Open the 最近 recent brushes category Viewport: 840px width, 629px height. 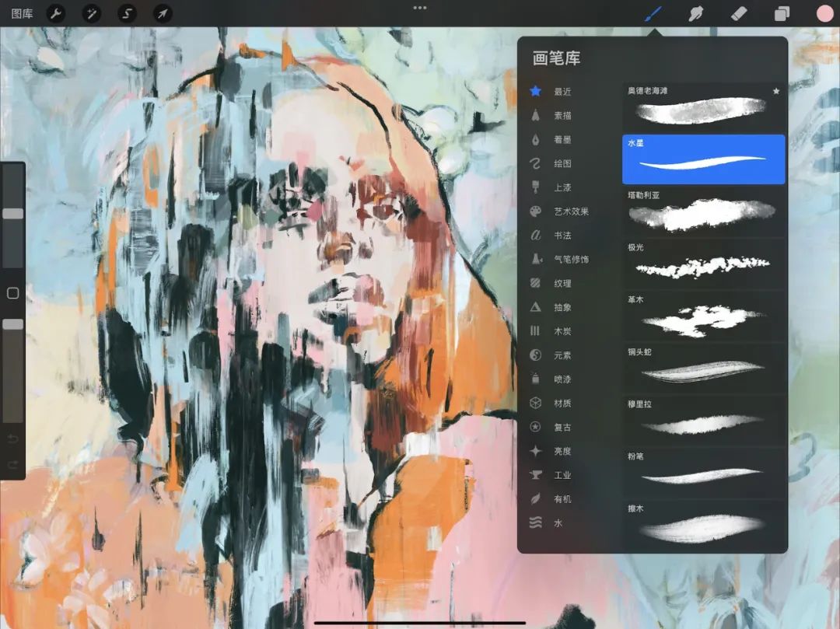coord(562,92)
